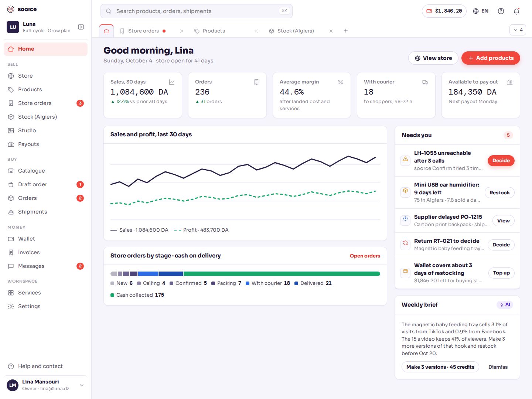Click the chart icon on Sales card
This screenshot has width=532, height=399.
(172, 82)
